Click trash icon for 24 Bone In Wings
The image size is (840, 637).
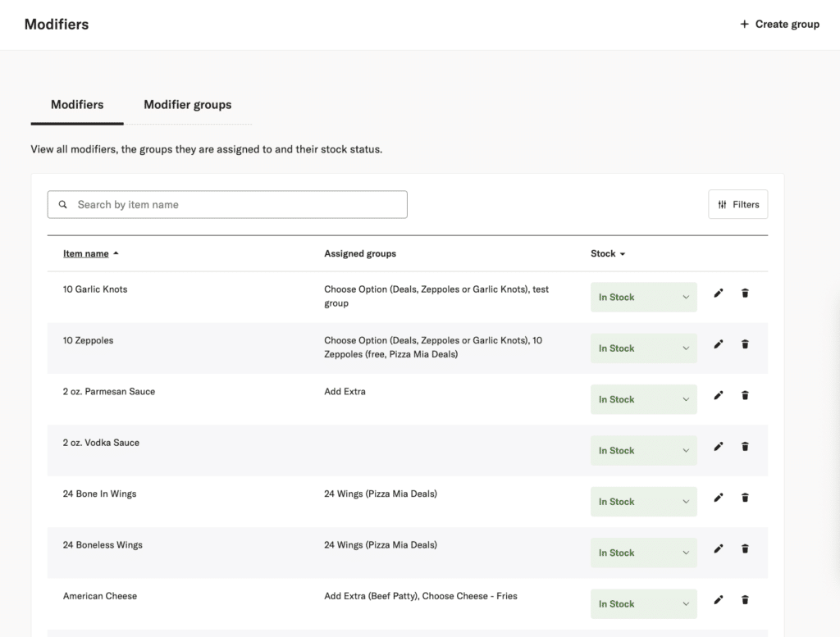pyautogui.click(x=745, y=498)
